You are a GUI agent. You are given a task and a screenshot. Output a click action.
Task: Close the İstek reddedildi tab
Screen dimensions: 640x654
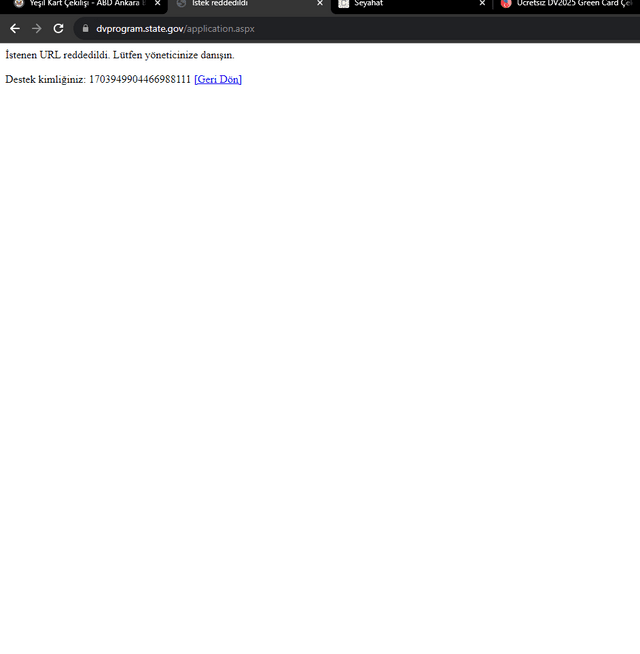click(320, 3)
